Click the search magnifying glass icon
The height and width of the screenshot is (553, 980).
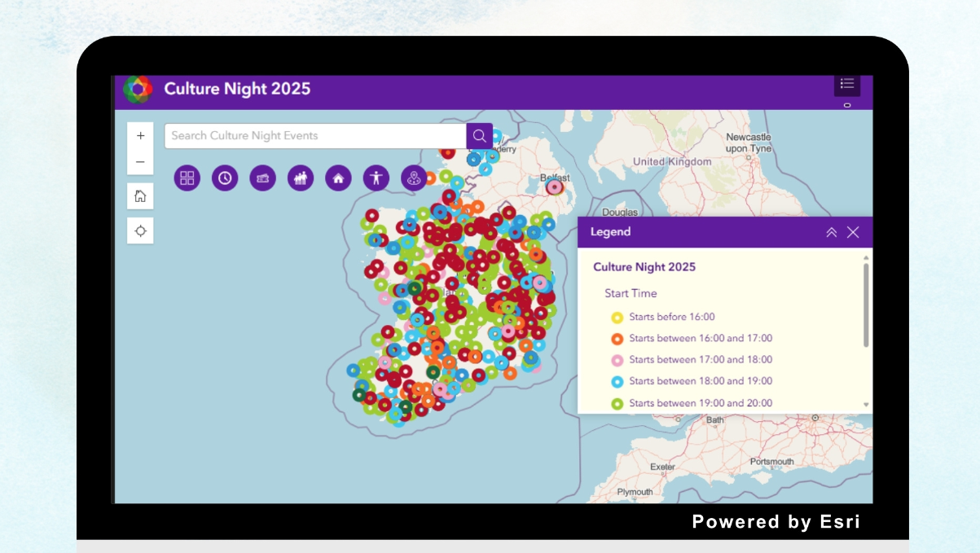[479, 135]
